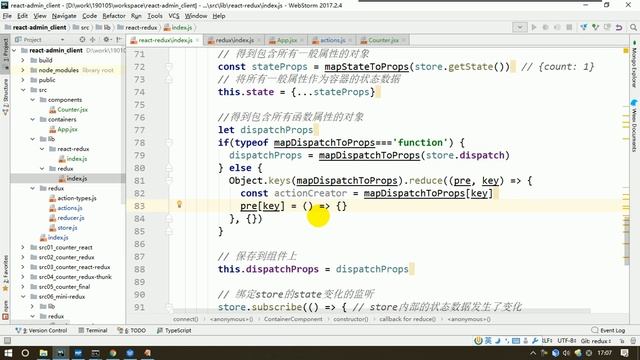Click the Stop button in toolbar
The height and width of the screenshot is (360, 640).
(569, 27)
